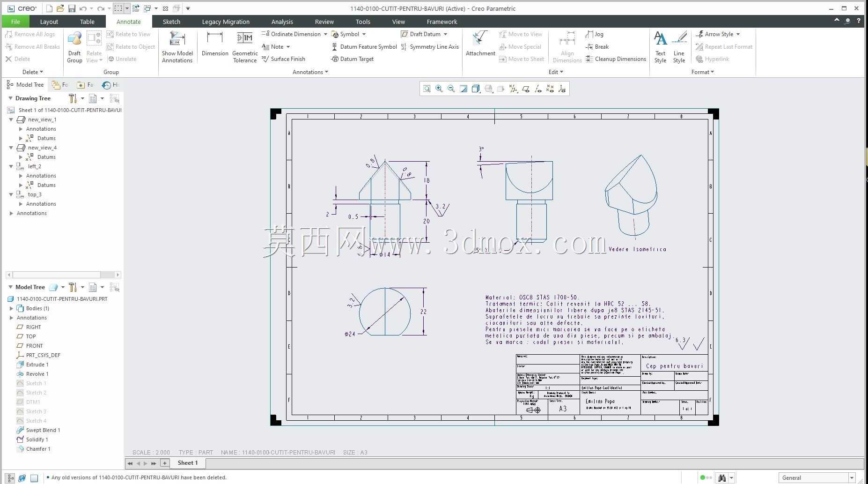Open Ordinate Dimension dropdown arrow

[x=325, y=34]
